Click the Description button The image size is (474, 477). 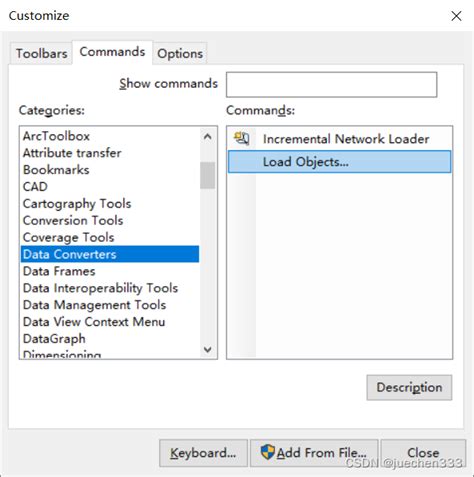tap(409, 387)
